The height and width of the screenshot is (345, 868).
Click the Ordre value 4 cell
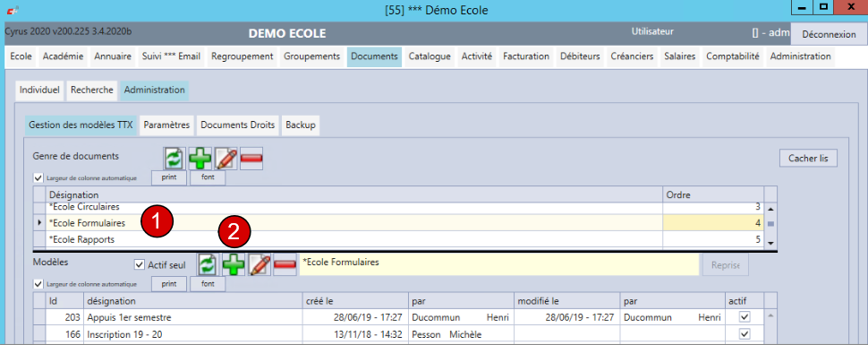(713, 223)
